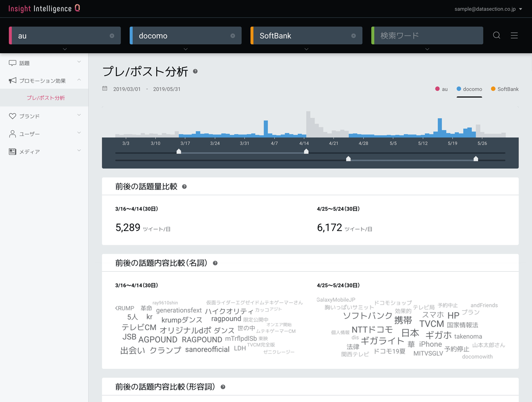
Task: Click the word sanoreofficial in the cloud
Action: 207,349
